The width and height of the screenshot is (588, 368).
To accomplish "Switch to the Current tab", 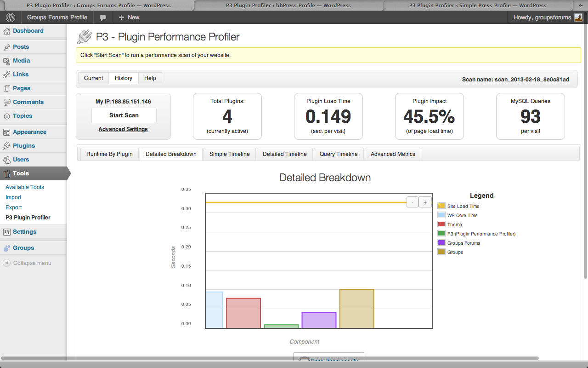I will (x=94, y=78).
